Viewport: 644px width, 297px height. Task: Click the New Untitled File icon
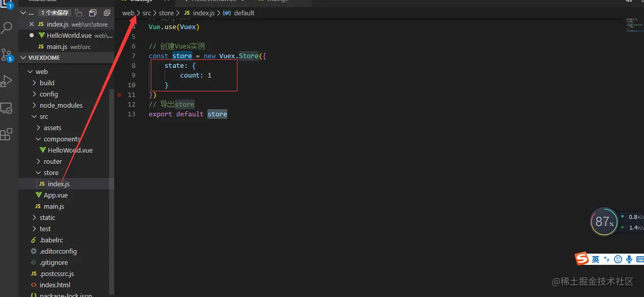[x=78, y=13]
